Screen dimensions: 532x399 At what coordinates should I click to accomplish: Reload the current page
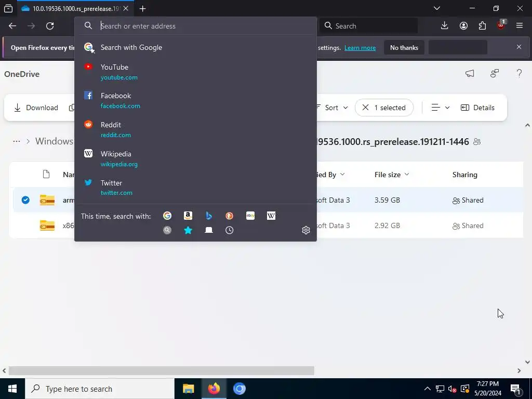point(50,26)
